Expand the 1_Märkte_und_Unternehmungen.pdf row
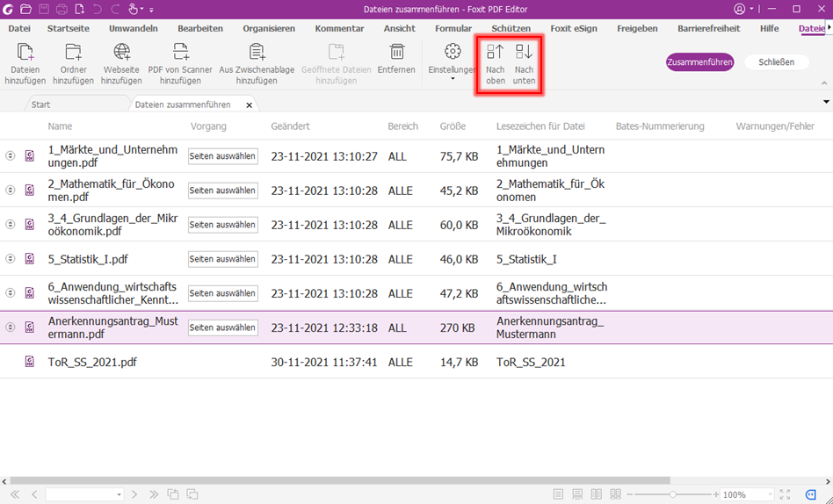The image size is (833, 504). pyautogui.click(x=10, y=155)
